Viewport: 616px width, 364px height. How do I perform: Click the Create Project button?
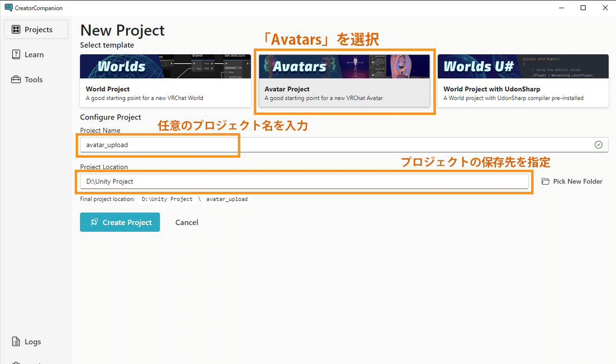click(120, 222)
